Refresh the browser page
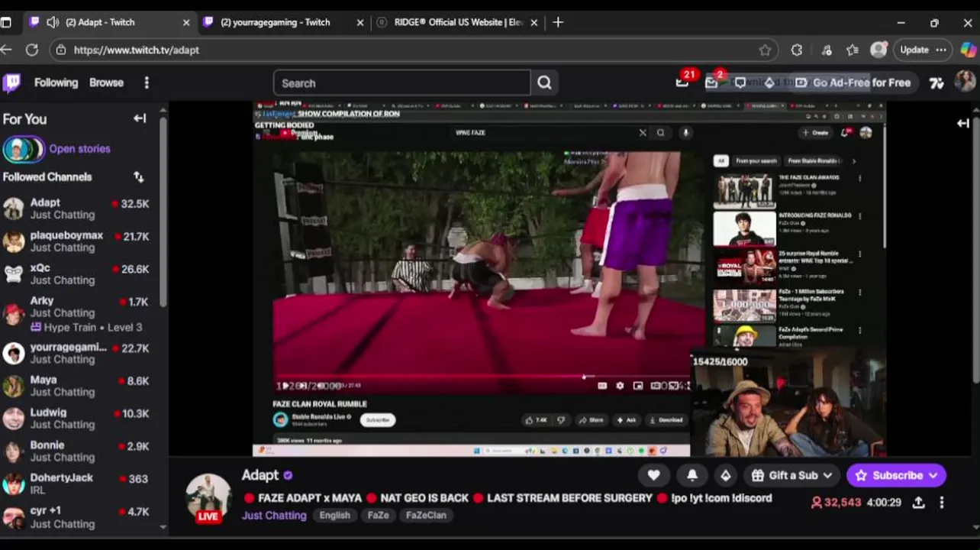 [32, 50]
